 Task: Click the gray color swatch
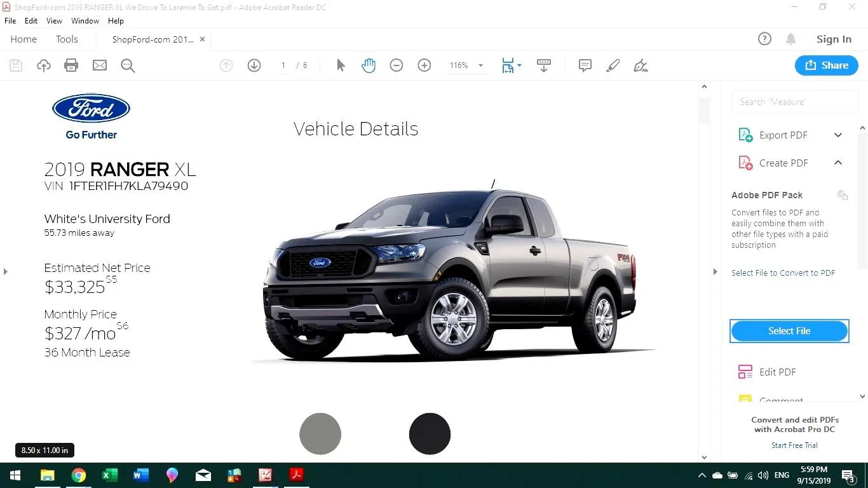pyautogui.click(x=320, y=433)
